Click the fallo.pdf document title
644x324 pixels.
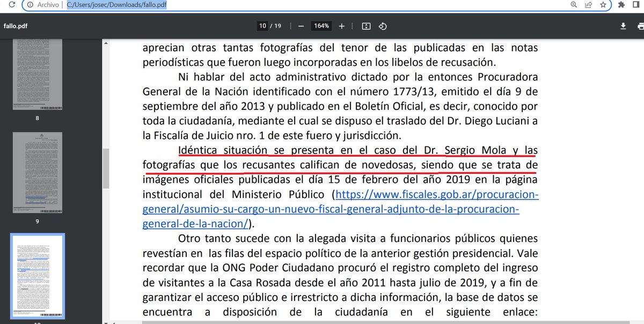[x=16, y=26]
